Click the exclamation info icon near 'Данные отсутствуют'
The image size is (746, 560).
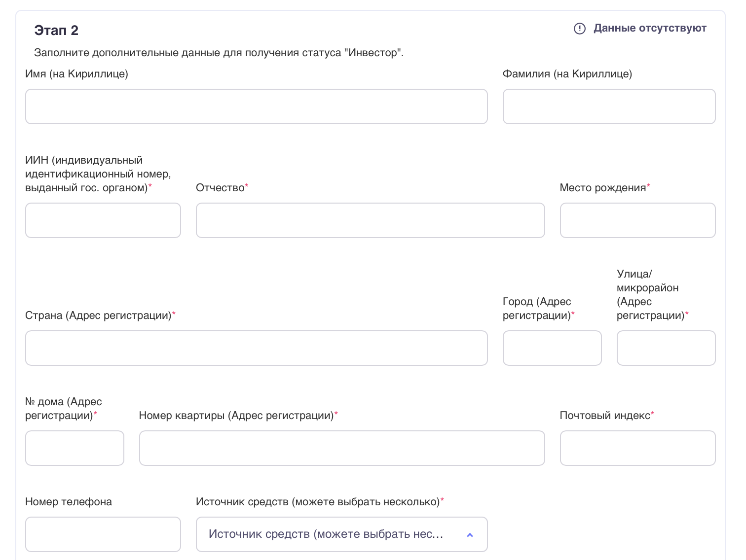[579, 29]
